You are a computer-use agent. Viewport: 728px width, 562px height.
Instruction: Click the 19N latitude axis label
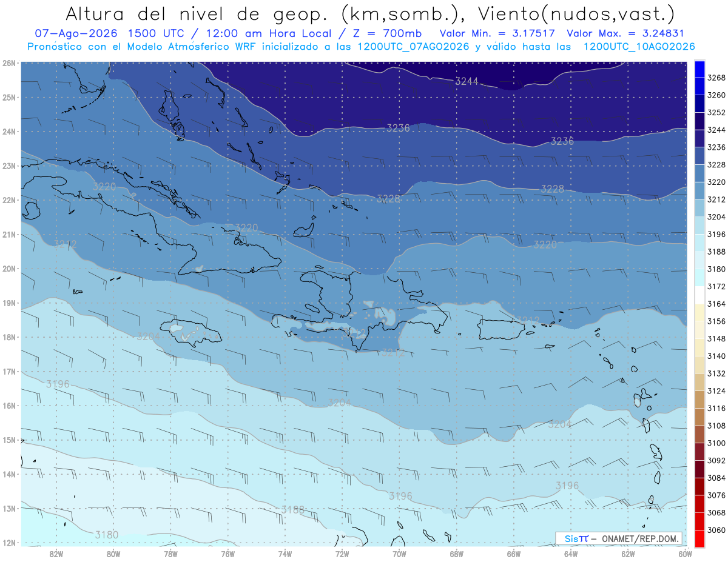click(x=8, y=303)
